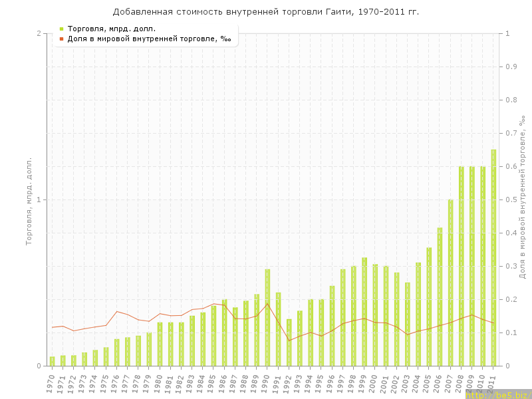
Task: Click the '0.9' tick label on right axis
Action: click(x=511, y=66)
